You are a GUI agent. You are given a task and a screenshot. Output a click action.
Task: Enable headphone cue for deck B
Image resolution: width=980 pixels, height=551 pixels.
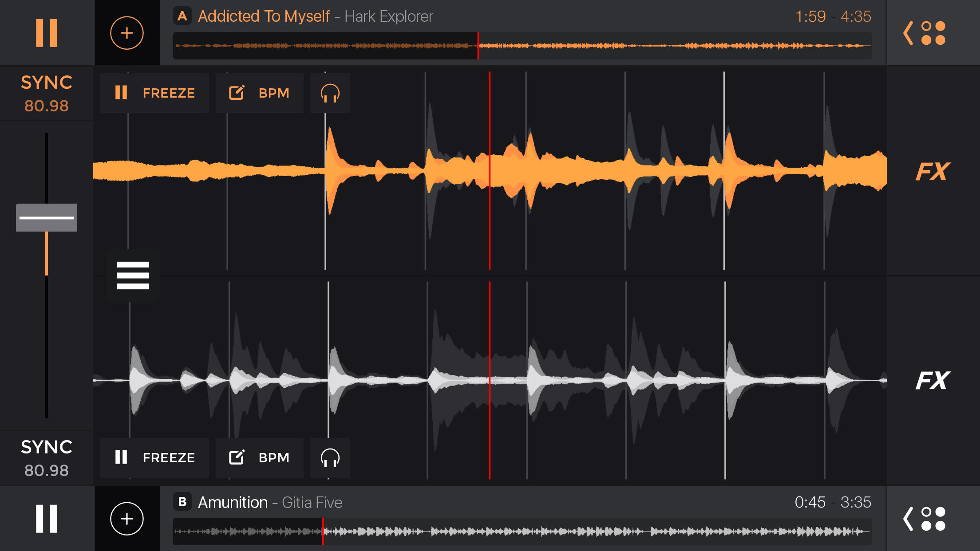[330, 458]
